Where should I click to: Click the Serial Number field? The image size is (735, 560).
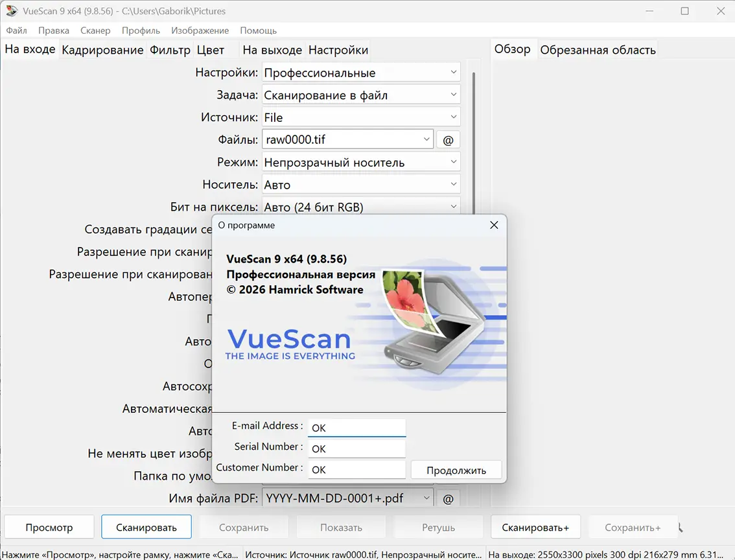[x=356, y=449]
